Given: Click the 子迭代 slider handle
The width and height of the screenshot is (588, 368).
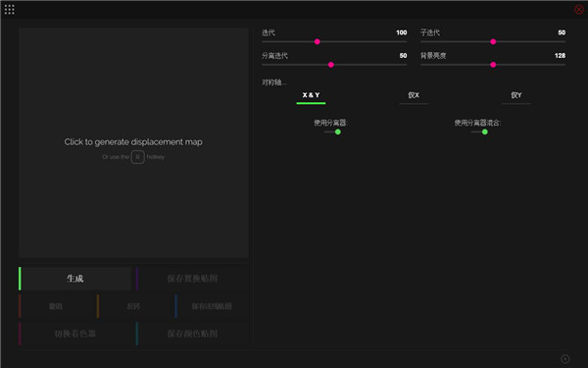Looking at the screenshot, I should 493,41.
